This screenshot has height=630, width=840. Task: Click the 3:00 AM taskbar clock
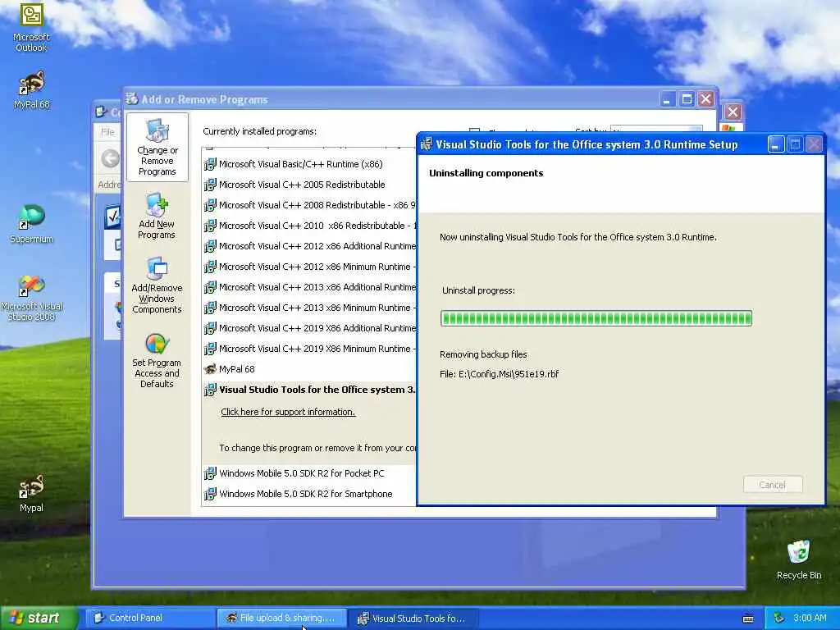pyautogui.click(x=810, y=618)
